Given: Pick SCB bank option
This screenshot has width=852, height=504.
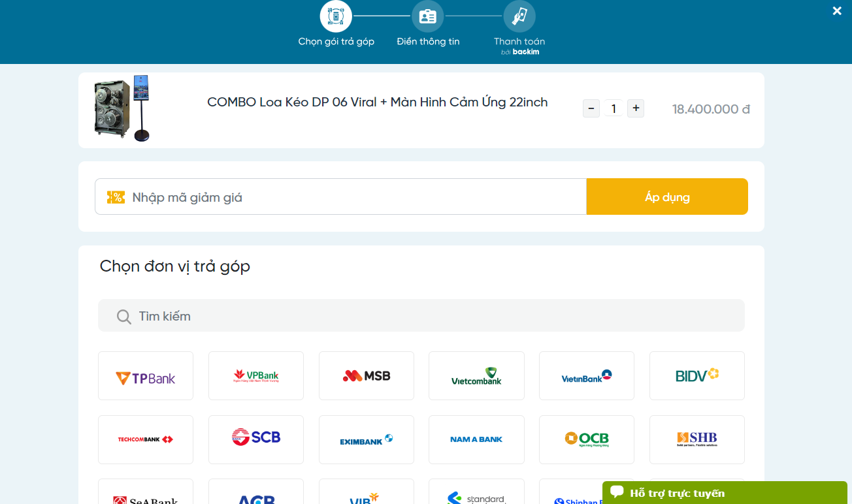Looking at the screenshot, I should pyautogui.click(x=255, y=439).
